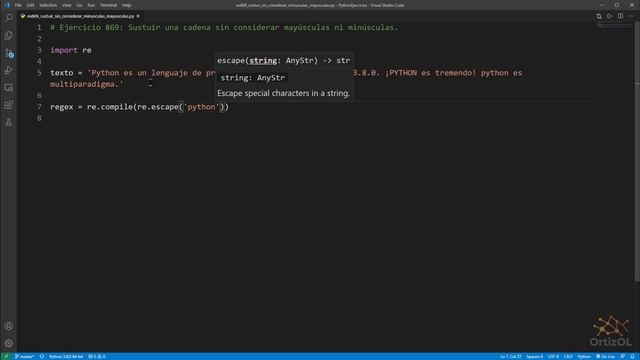Viewport: 640px width, 360px height.
Task: Click the feedback icon in status bar
Action: 622,356
